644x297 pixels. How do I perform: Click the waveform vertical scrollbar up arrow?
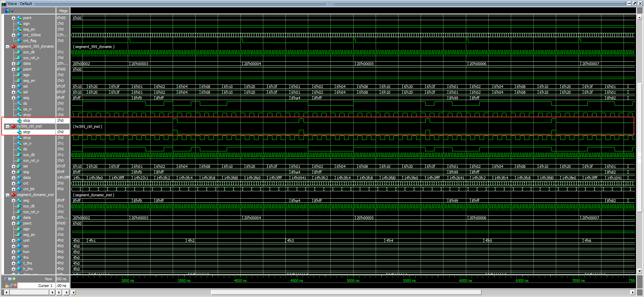coord(640,17)
